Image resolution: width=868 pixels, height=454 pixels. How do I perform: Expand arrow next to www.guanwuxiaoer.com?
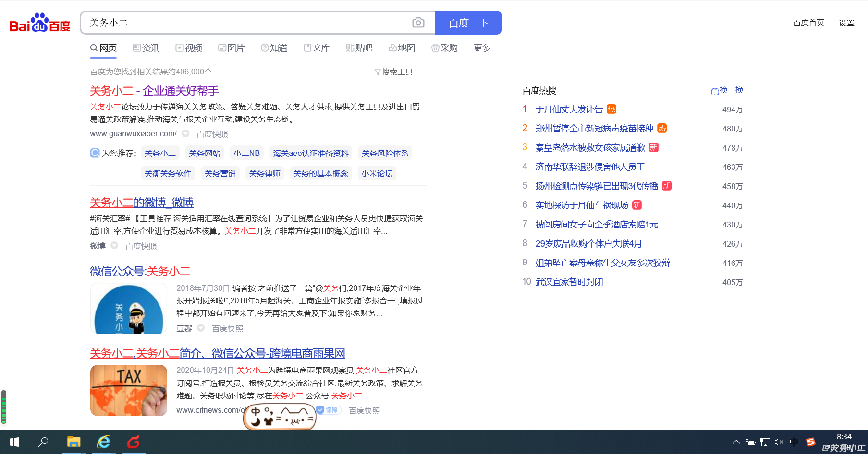coord(185,134)
